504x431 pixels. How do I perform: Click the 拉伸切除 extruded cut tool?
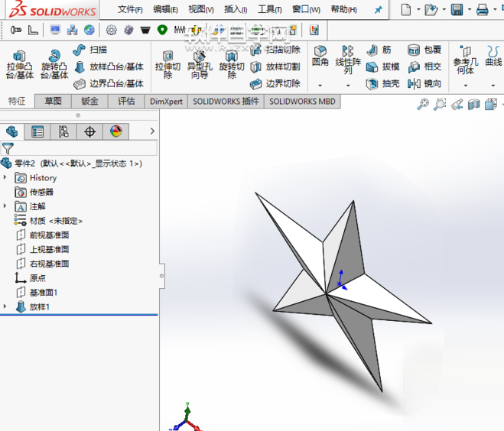(167, 64)
